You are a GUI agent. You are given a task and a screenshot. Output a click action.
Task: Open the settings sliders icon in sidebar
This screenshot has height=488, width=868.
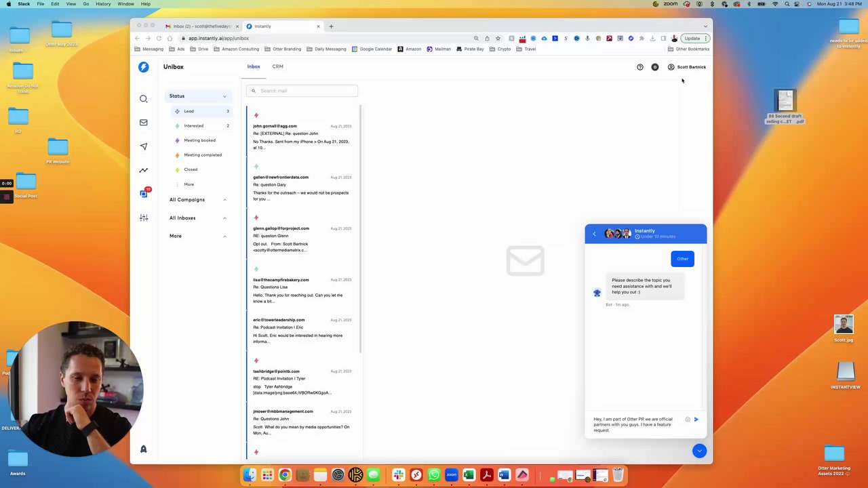point(143,218)
